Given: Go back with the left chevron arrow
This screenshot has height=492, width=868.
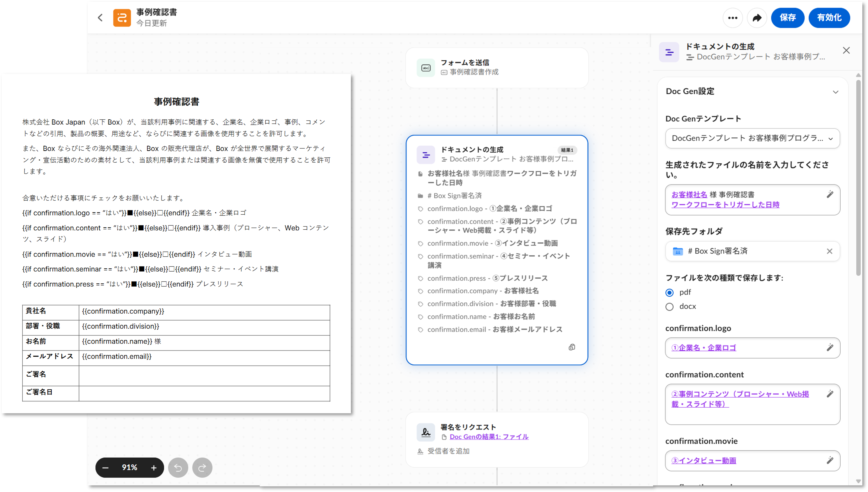Looking at the screenshot, I should [x=100, y=18].
